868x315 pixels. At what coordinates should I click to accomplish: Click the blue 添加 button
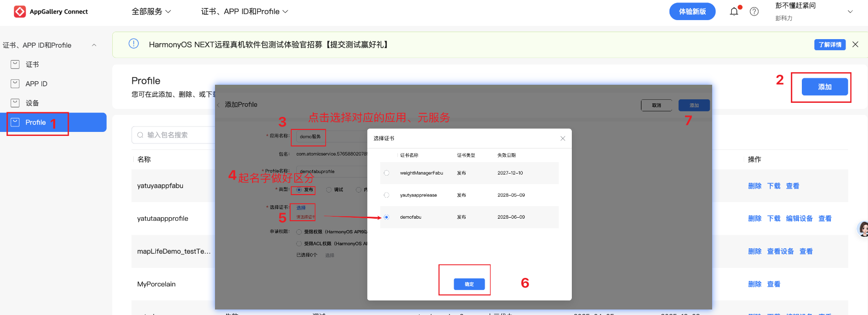coord(825,87)
